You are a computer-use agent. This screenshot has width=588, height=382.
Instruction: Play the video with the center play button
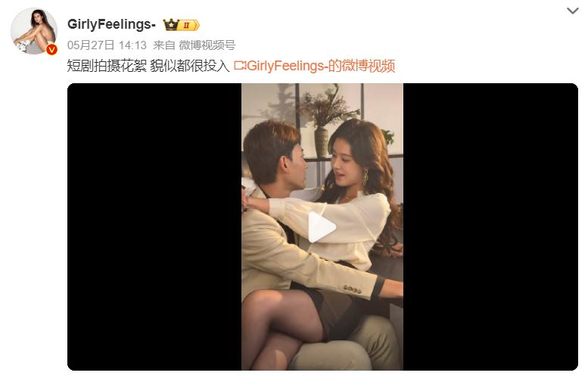tap(322, 227)
